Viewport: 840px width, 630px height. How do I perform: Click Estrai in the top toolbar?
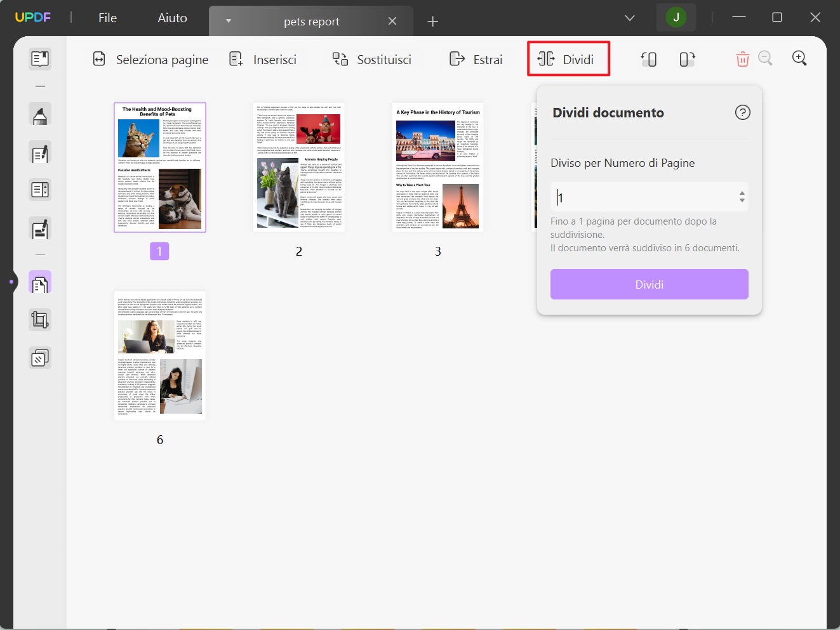[x=476, y=58]
